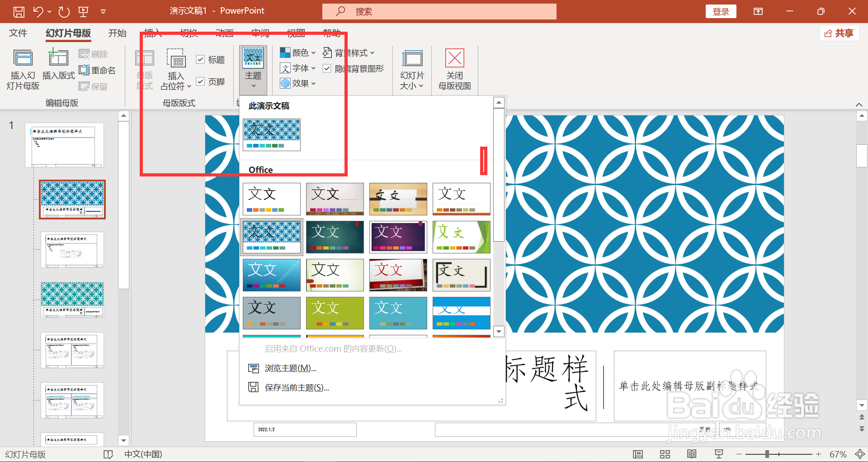Image resolution: width=868 pixels, height=462 pixels.
Task: Choose the purple theme thumbnail
Action: coord(398,237)
